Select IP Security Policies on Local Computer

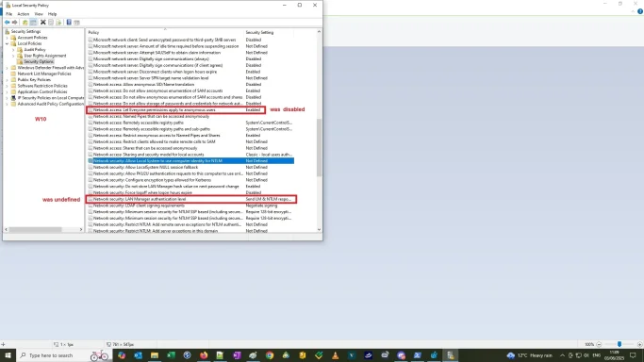51,98
